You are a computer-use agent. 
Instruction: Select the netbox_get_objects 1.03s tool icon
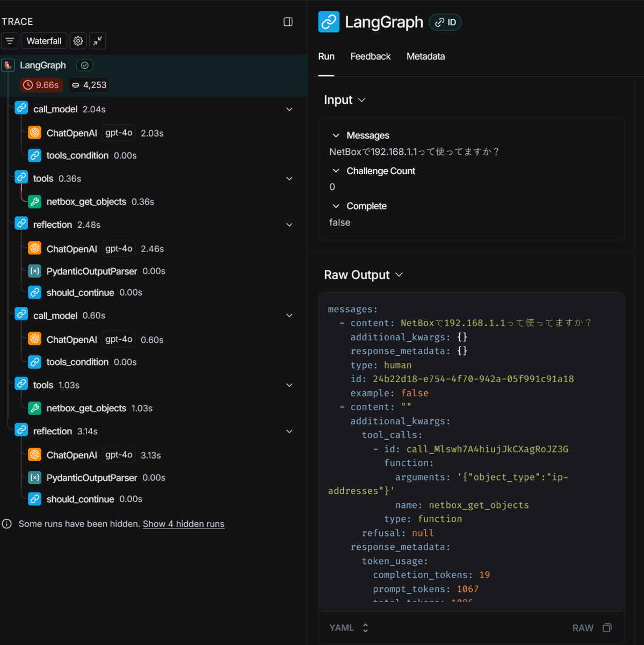(35, 408)
